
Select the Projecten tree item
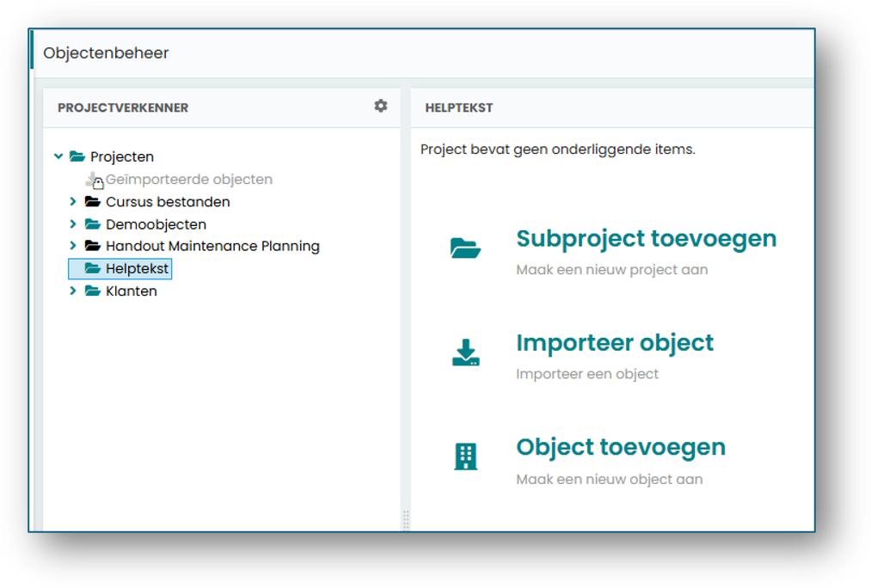pyautogui.click(x=122, y=156)
